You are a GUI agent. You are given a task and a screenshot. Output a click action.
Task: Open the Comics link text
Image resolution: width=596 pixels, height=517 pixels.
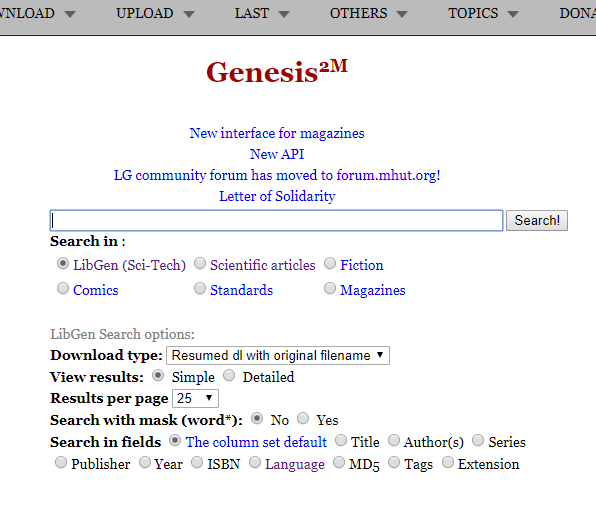pos(95,290)
